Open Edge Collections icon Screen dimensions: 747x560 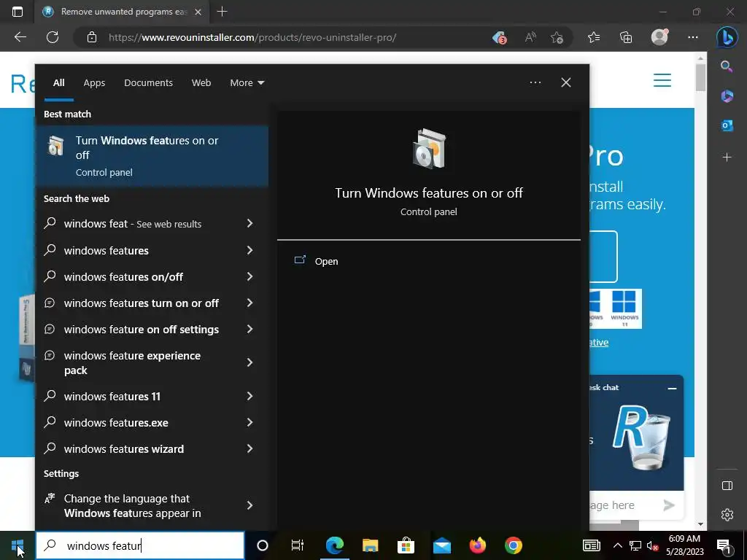pos(626,37)
